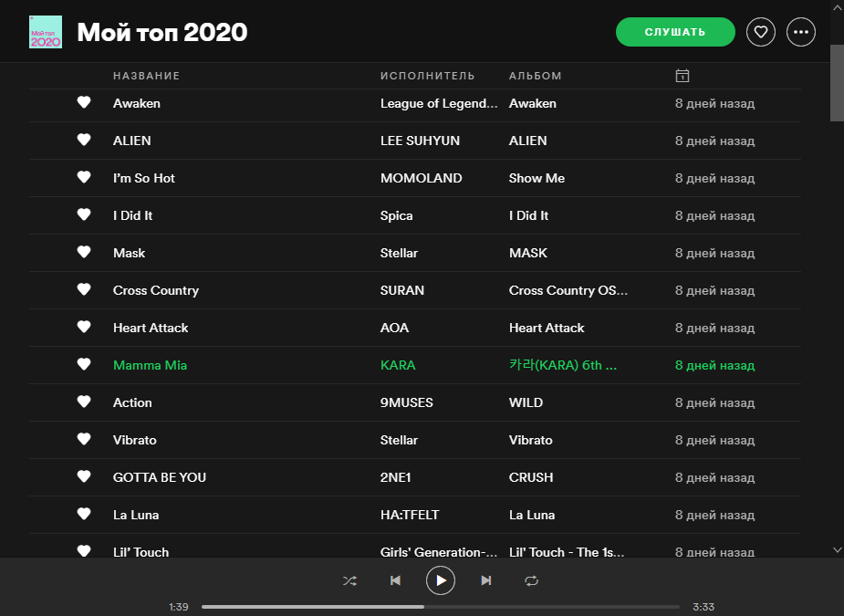The width and height of the screenshot is (844, 616).
Task: Save playlist with heart icon in header
Action: pyautogui.click(x=761, y=32)
